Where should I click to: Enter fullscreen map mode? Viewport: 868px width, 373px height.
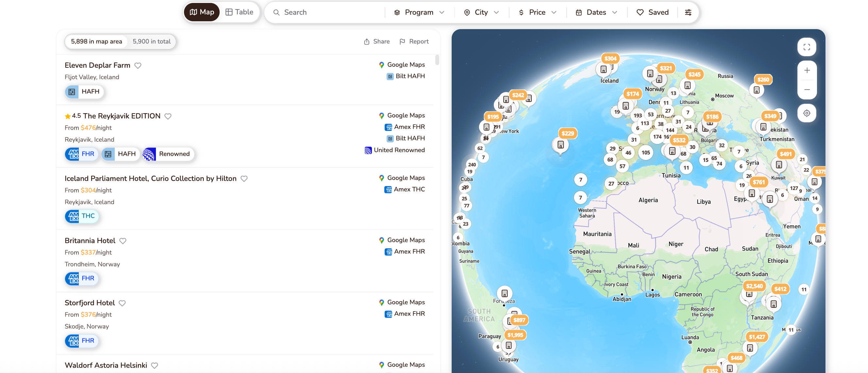tap(807, 47)
